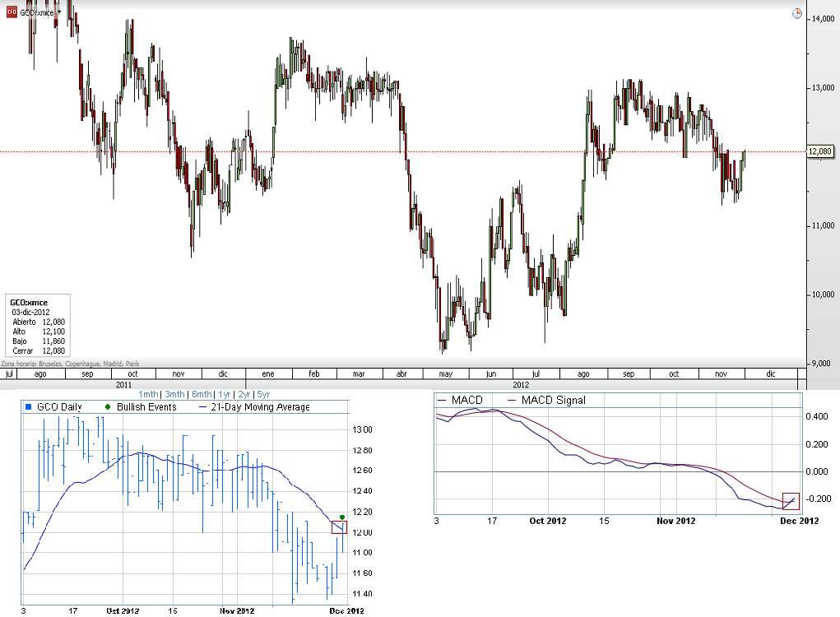Click the 9,000 price axis label

(x=821, y=364)
